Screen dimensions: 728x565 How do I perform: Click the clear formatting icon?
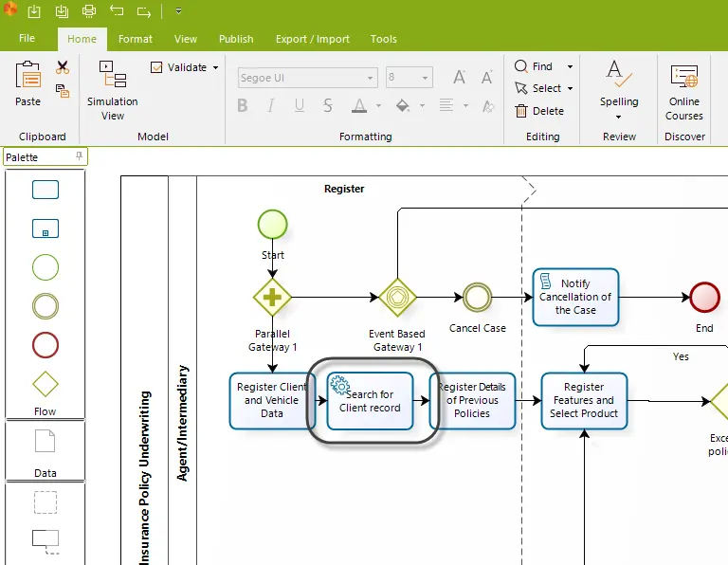tap(488, 106)
